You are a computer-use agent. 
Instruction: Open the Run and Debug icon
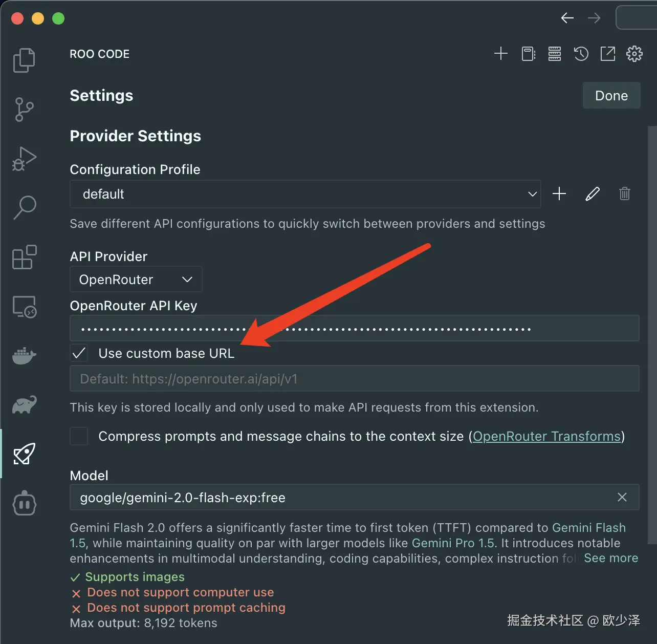(24, 159)
